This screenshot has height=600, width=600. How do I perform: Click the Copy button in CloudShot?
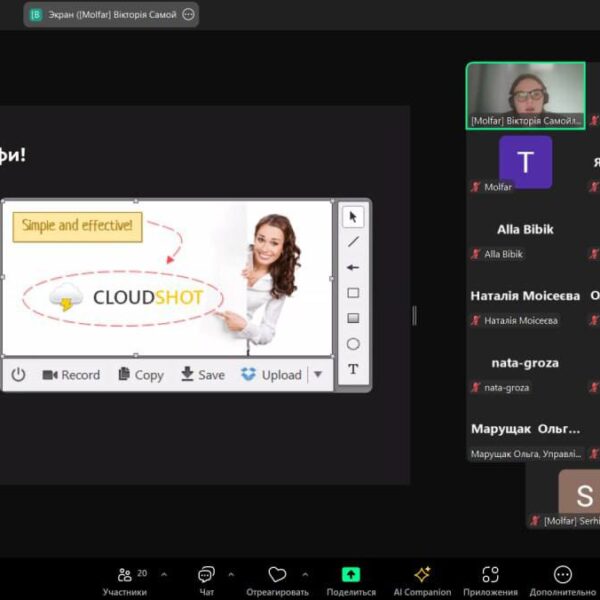click(141, 375)
